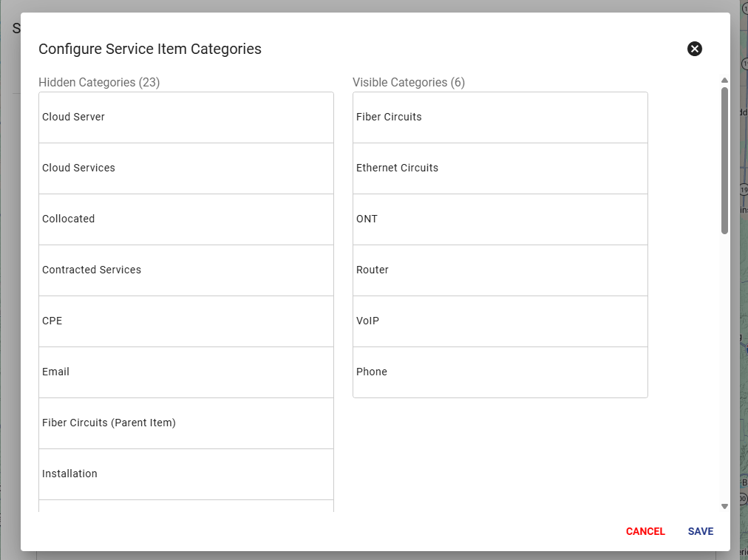Close the Configure Service Item Categories dialog
748x560 pixels.
click(x=695, y=49)
